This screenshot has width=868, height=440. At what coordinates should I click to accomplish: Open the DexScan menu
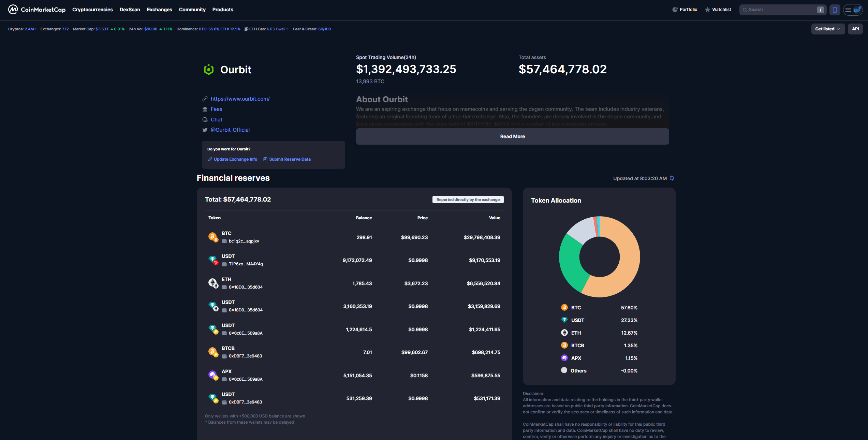click(130, 10)
